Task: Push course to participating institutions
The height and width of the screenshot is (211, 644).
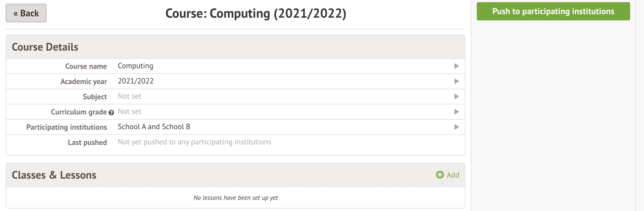Action: point(553,11)
